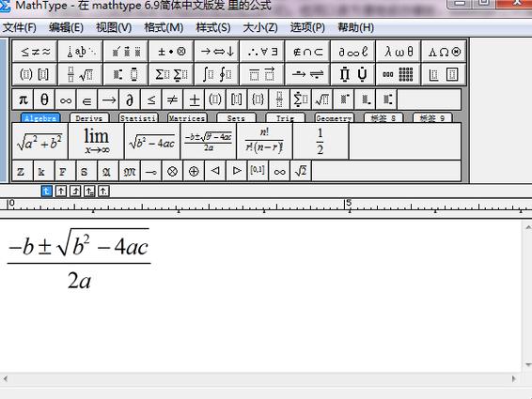The image size is (532, 399).
Task: Open the Greek lowercase letters palette (λ ω θ)
Action: (x=399, y=52)
